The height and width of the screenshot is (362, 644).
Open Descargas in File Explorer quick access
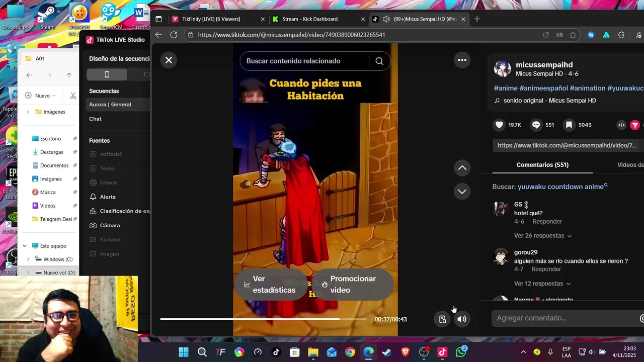[x=51, y=152]
